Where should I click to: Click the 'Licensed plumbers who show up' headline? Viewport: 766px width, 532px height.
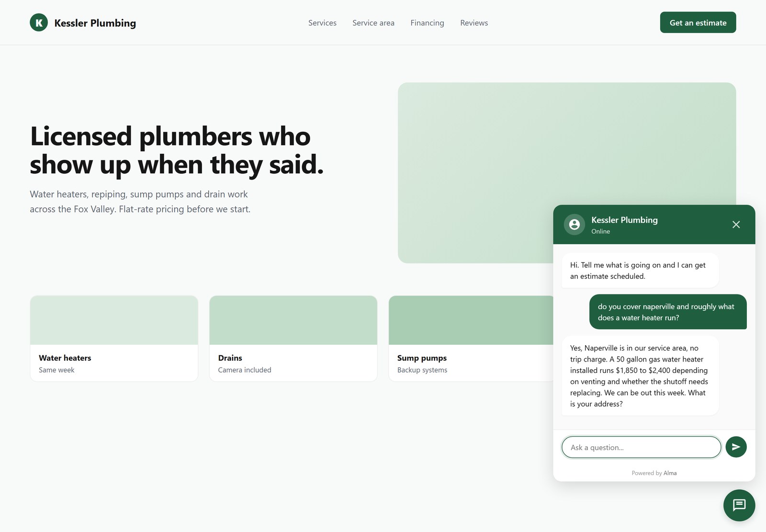pos(177,150)
